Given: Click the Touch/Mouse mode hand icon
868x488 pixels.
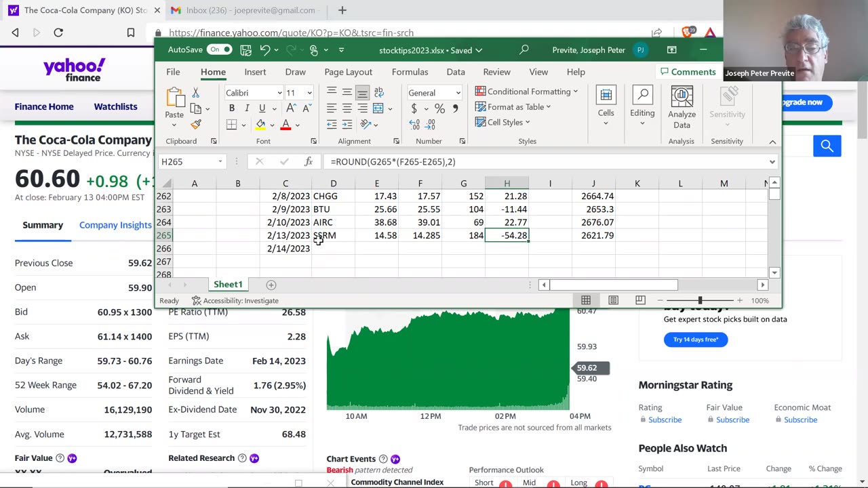Looking at the screenshot, I should (313, 50).
